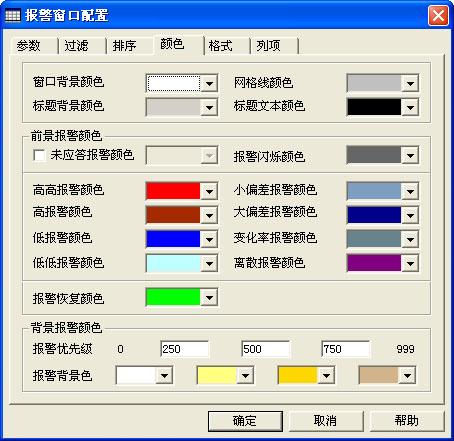Screen dimensions: 454x441
Task: Click the priority field containing 250
Action: tap(185, 349)
